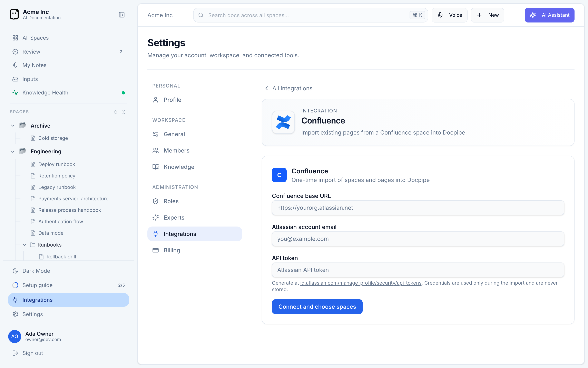This screenshot has height=368, width=588.
Task: Focus Atlassian account email field
Action: [x=418, y=239]
